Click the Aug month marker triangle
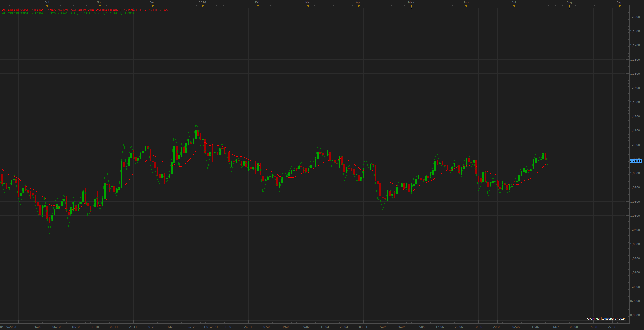The width and height of the screenshot is (644, 330). [x=569, y=6]
